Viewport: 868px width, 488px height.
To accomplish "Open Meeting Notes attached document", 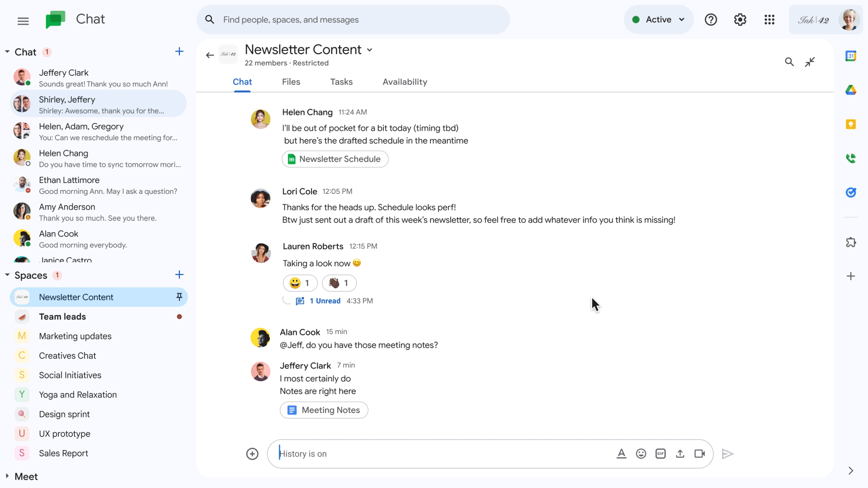I will coord(324,410).
